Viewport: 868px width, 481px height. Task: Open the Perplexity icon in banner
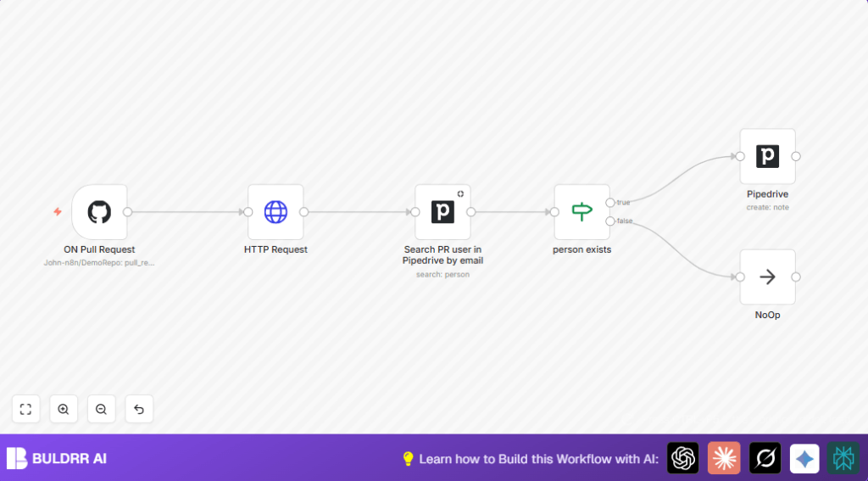pos(843,458)
